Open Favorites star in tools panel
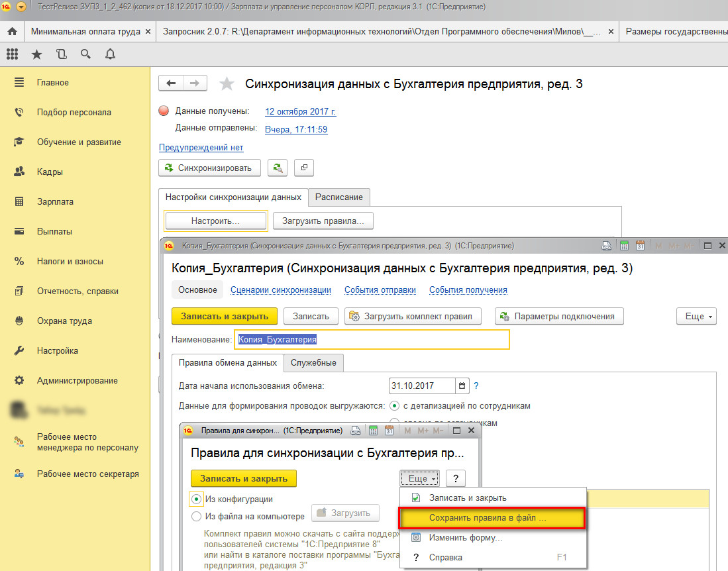Viewport: 728px width, 571px height. [x=36, y=54]
